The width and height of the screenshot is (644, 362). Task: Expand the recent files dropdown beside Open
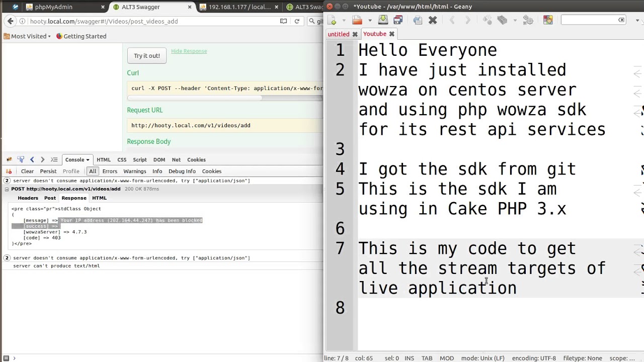pyautogui.click(x=370, y=20)
